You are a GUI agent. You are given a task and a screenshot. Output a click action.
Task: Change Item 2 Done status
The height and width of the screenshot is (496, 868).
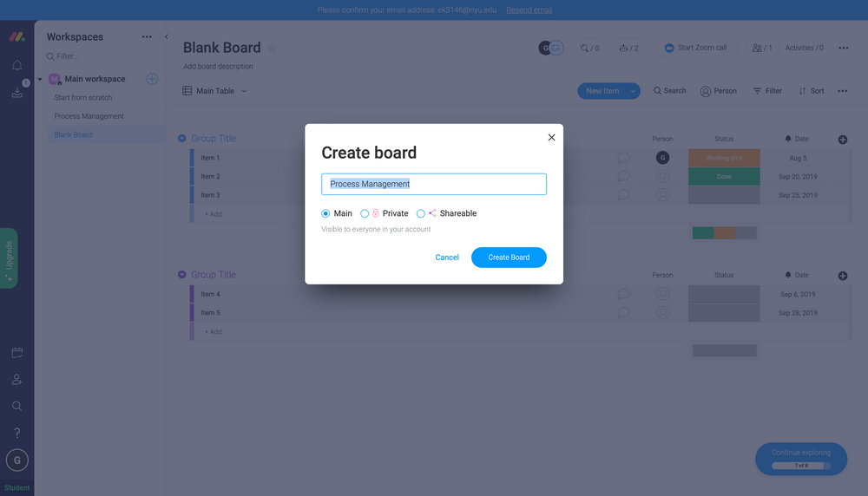coord(724,176)
